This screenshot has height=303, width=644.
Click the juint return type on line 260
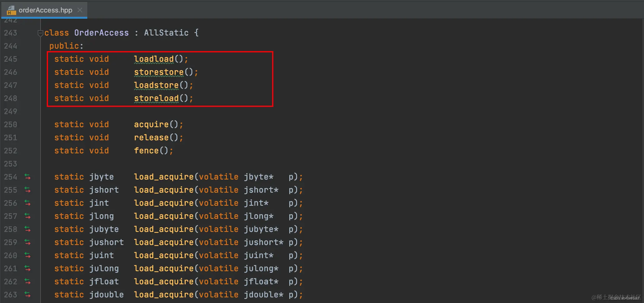(102, 255)
